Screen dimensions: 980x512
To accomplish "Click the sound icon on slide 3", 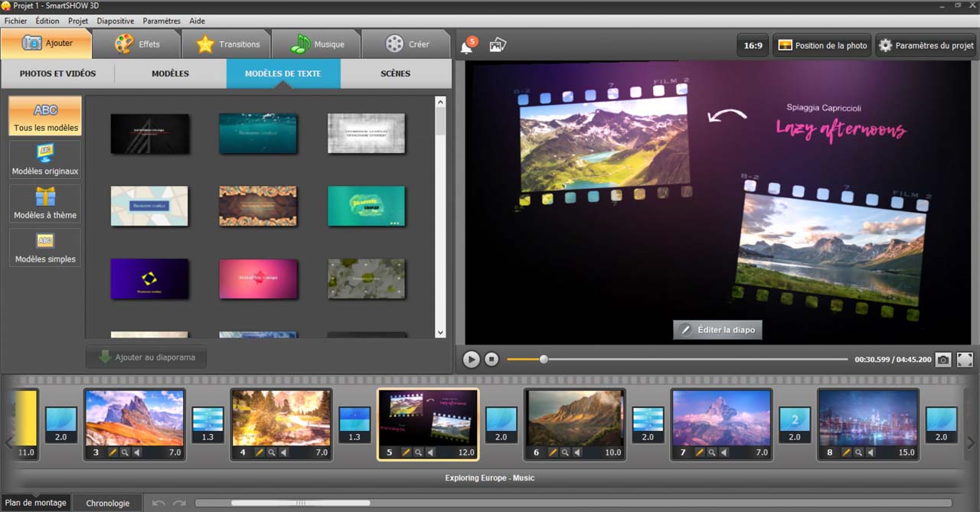I will 136,452.
